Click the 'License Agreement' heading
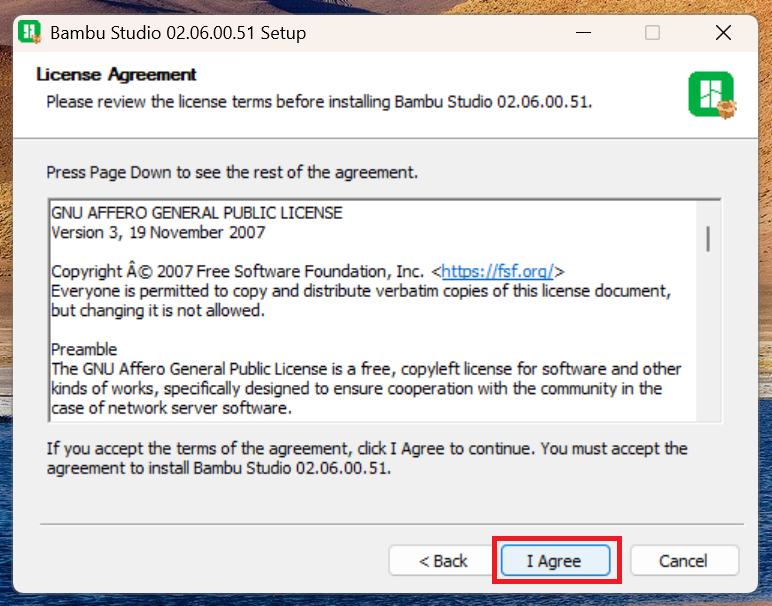This screenshot has width=772, height=606. click(116, 75)
